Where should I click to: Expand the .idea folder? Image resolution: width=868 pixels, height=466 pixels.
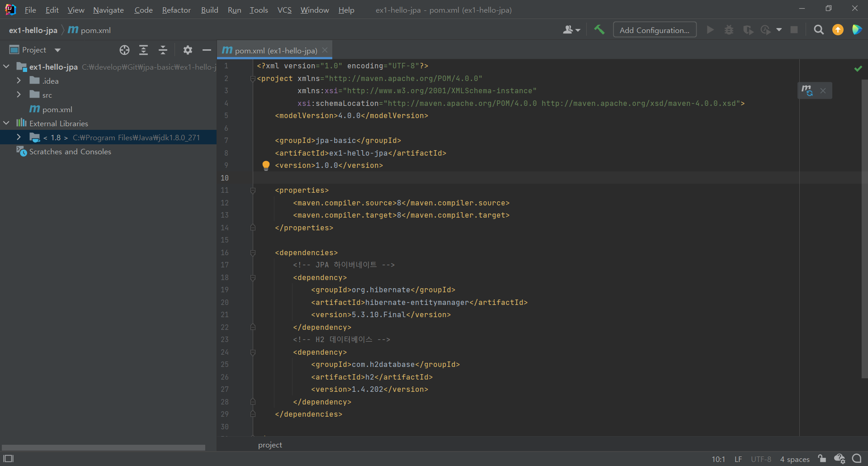point(19,81)
